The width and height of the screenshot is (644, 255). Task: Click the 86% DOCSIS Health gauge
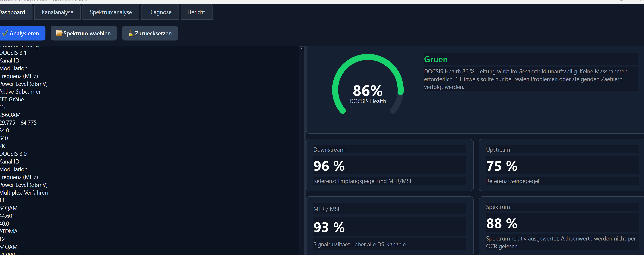(368, 84)
